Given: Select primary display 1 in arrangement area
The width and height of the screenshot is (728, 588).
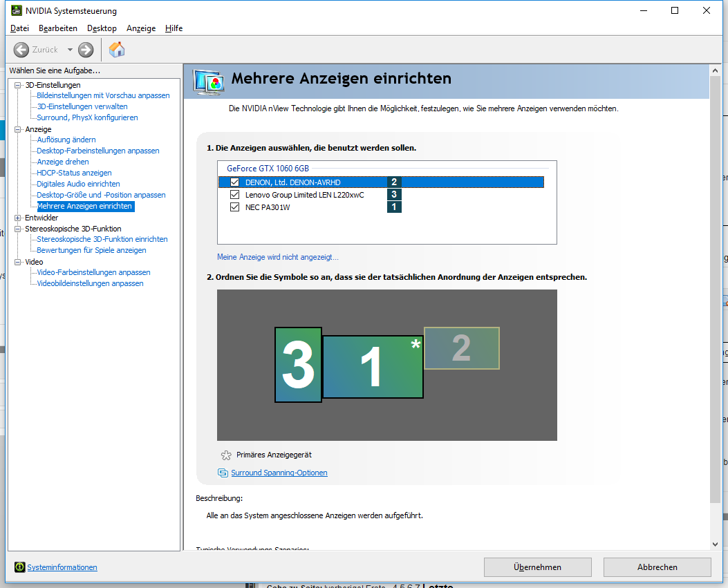Looking at the screenshot, I should [x=373, y=367].
